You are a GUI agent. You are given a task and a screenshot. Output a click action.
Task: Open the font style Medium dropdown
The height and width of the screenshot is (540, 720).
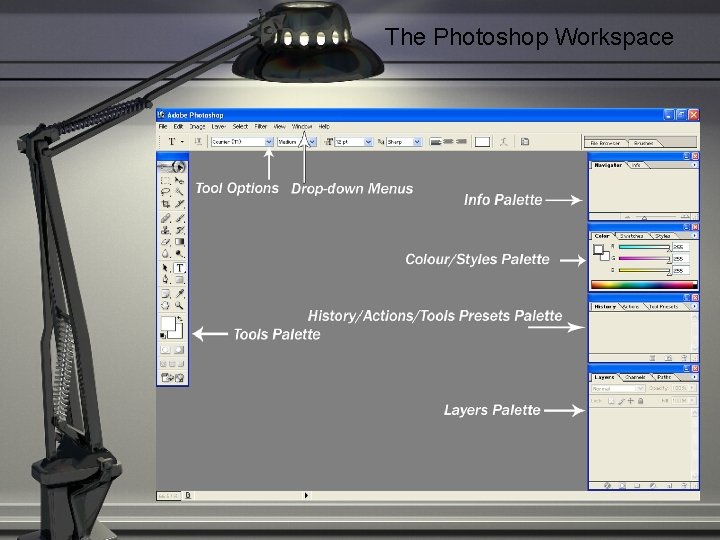coord(312,142)
